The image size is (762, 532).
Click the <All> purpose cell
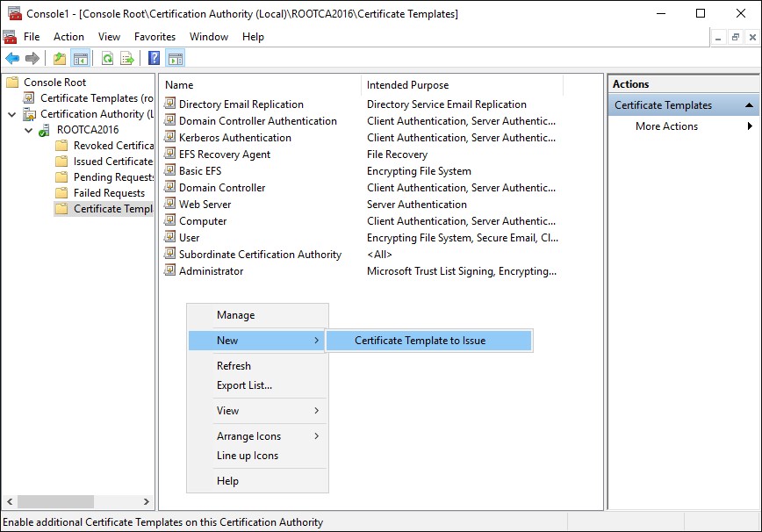coord(379,254)
